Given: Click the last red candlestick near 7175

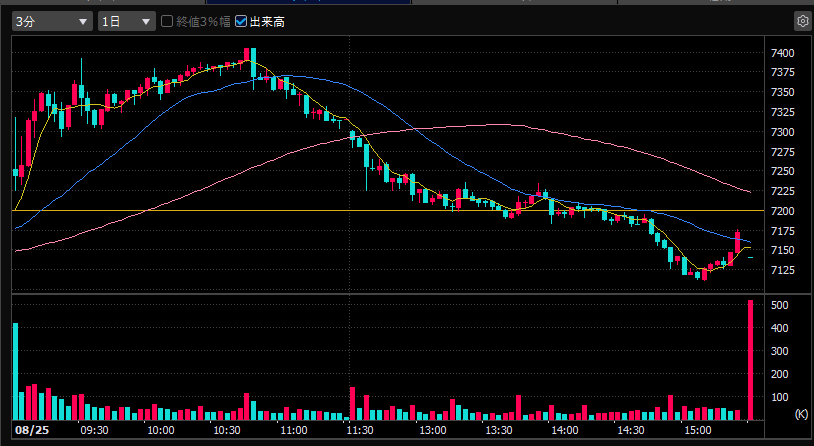Looking at the screenshot, I should pos(737,241).
